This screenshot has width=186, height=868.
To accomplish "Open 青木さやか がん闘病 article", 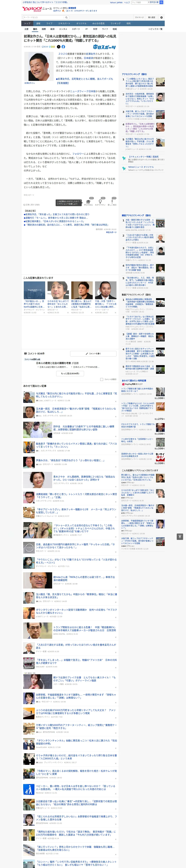I will click(x=84, y=478).
